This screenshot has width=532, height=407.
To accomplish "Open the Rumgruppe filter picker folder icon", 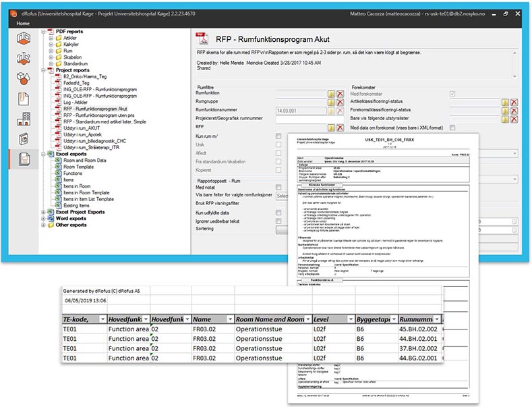I will pyautogui.click(x=331, y=103).
